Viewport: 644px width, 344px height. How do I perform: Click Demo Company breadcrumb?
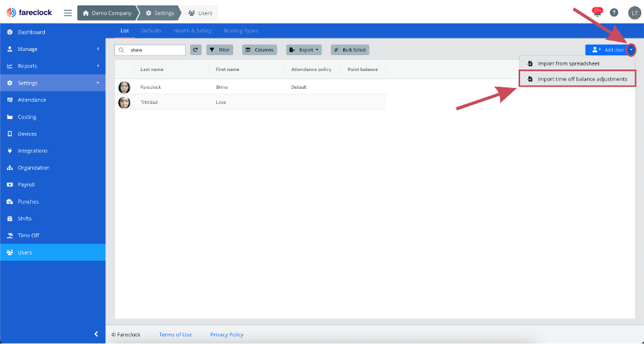click(107, 13)
